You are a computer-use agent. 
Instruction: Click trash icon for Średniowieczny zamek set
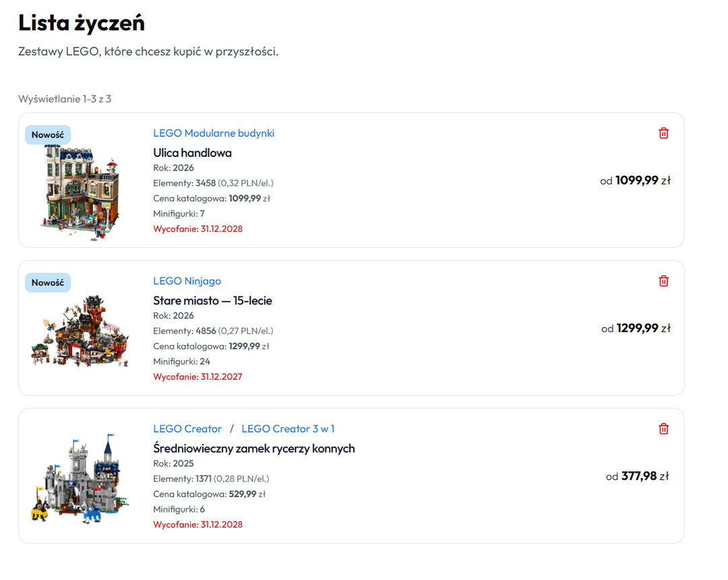(663, 428)
